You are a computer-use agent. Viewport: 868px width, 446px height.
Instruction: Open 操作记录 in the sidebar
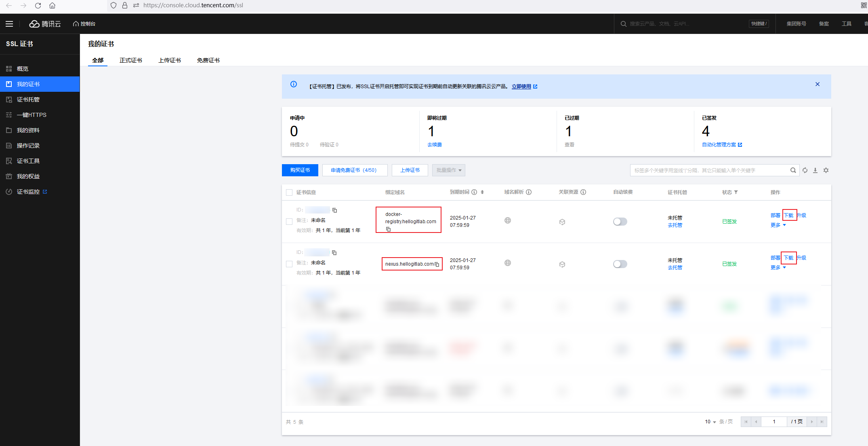(40, 146)
